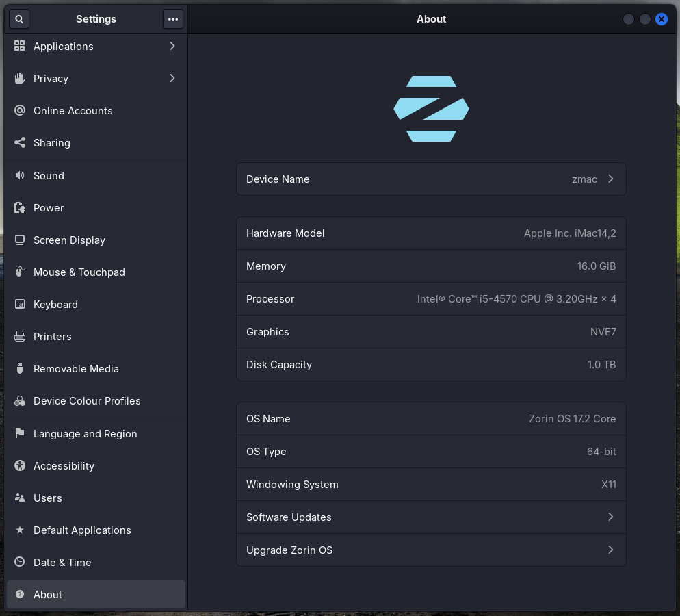Click the Date & Time clock icon

(20, 562)
